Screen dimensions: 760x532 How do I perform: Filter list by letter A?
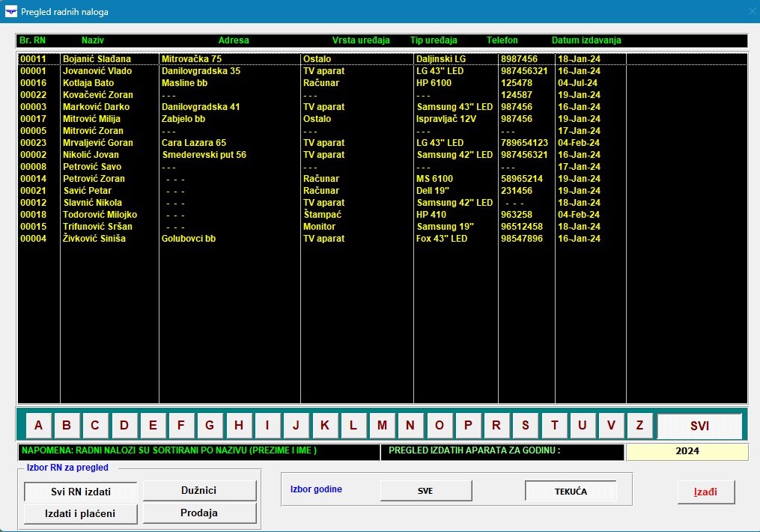pos(38,426)
